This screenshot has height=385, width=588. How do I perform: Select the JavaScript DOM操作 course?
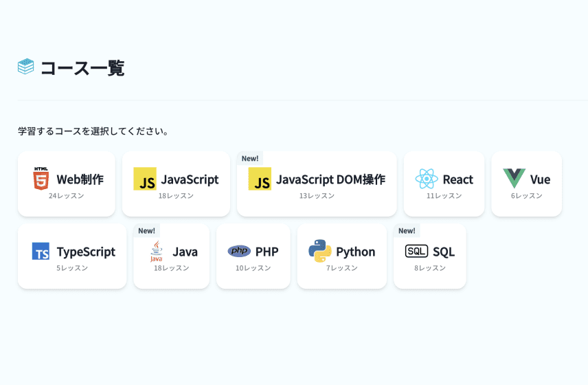pos(317,184)
